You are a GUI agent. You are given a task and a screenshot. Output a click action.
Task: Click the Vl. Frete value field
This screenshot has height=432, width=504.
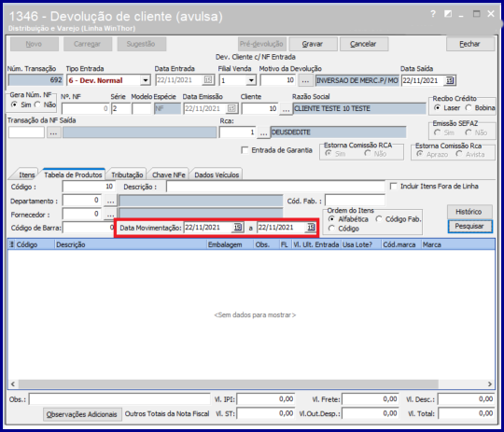(371, 399)
